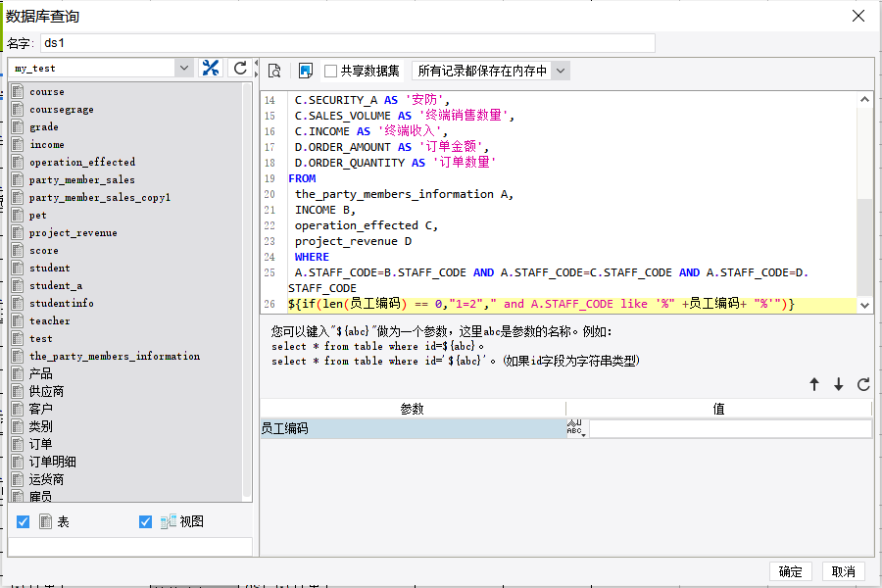Click the SQL editor scrollbar down arrow
The image size is (882, 588).
click(x=864, y=305)
